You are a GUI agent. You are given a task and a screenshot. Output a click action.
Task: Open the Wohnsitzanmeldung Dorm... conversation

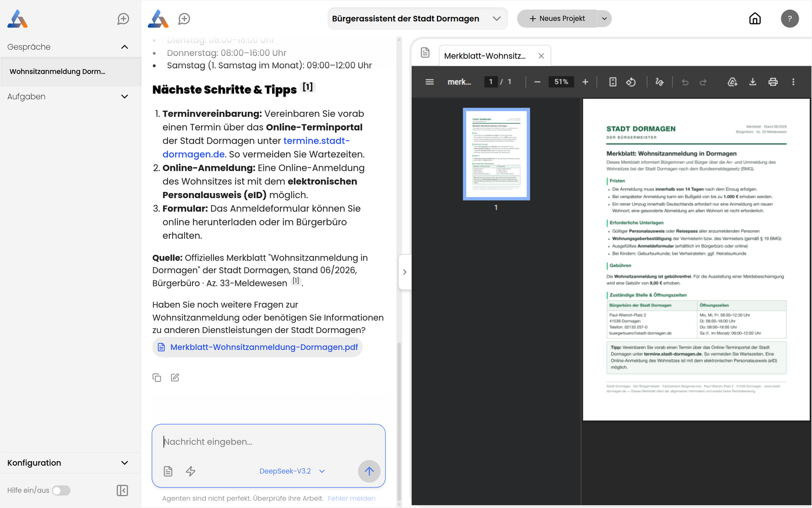tap(71, 72)
